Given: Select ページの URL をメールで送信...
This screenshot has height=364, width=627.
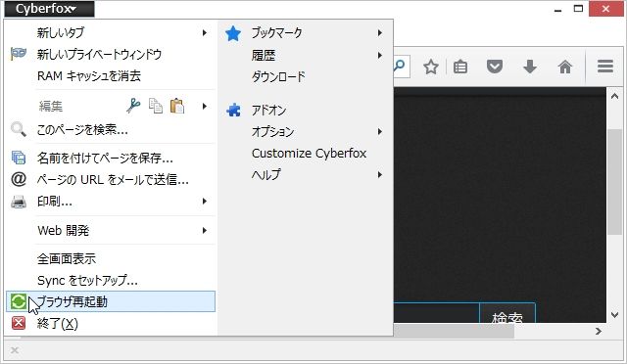Looking at the screenshot, I should pyautogui.click(x=111, y=179).
